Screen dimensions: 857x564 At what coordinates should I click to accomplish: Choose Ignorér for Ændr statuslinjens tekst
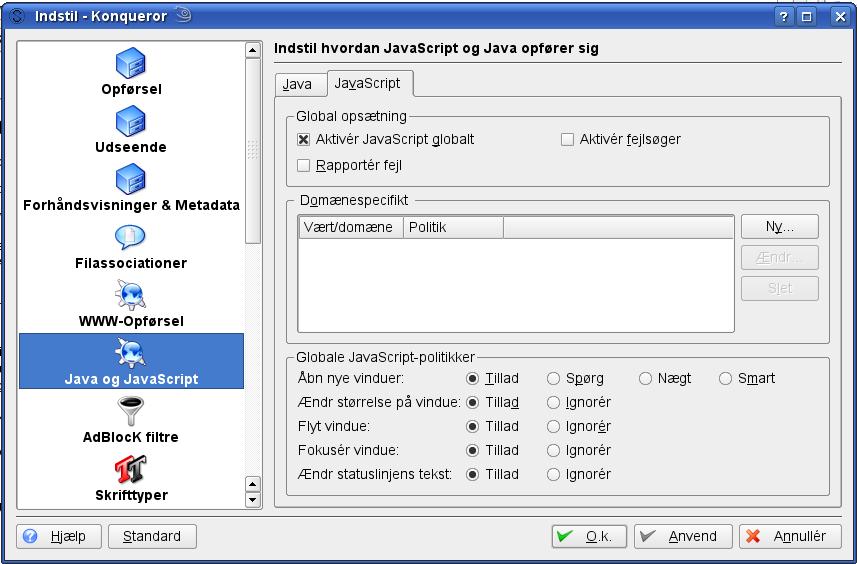[x=553, y=474]
